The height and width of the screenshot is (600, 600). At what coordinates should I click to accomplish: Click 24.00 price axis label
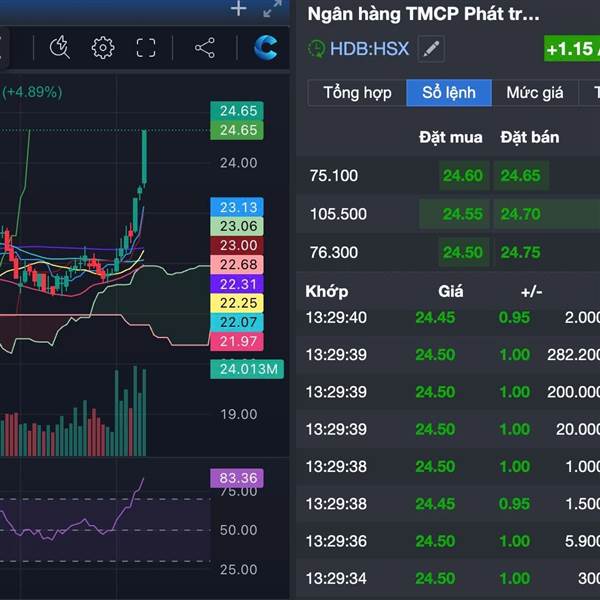(238, 163)
